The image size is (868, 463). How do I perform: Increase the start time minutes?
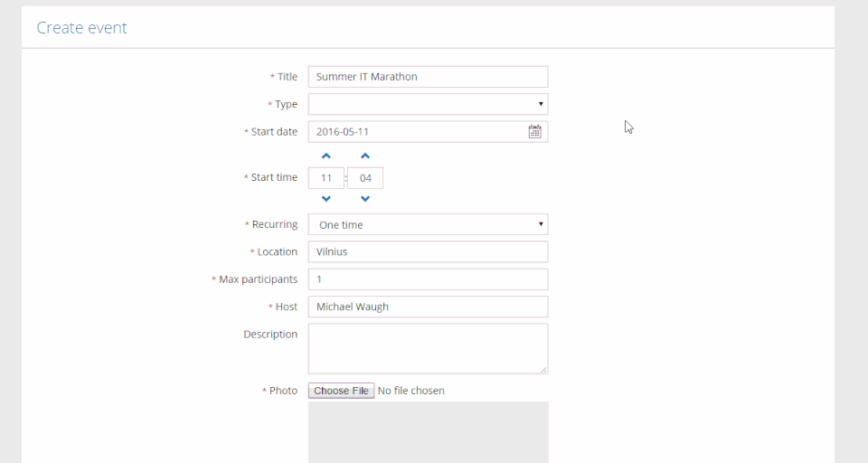pos(365,156)
